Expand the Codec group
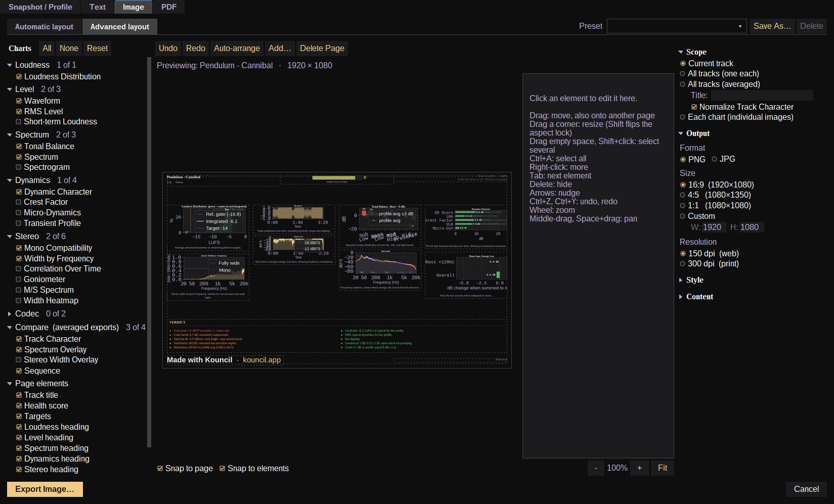This screenshot has width=834, height=504. [10, 314]
